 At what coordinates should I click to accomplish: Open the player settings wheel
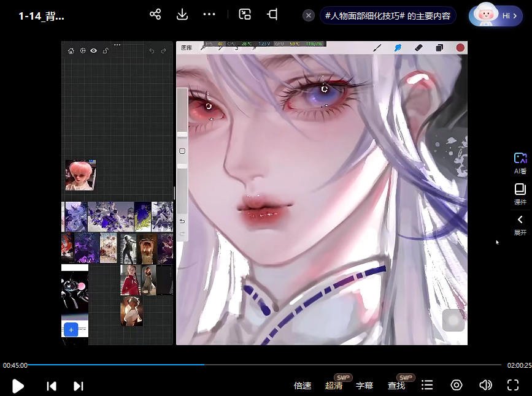pyautogui.click(x=456, y=386)
